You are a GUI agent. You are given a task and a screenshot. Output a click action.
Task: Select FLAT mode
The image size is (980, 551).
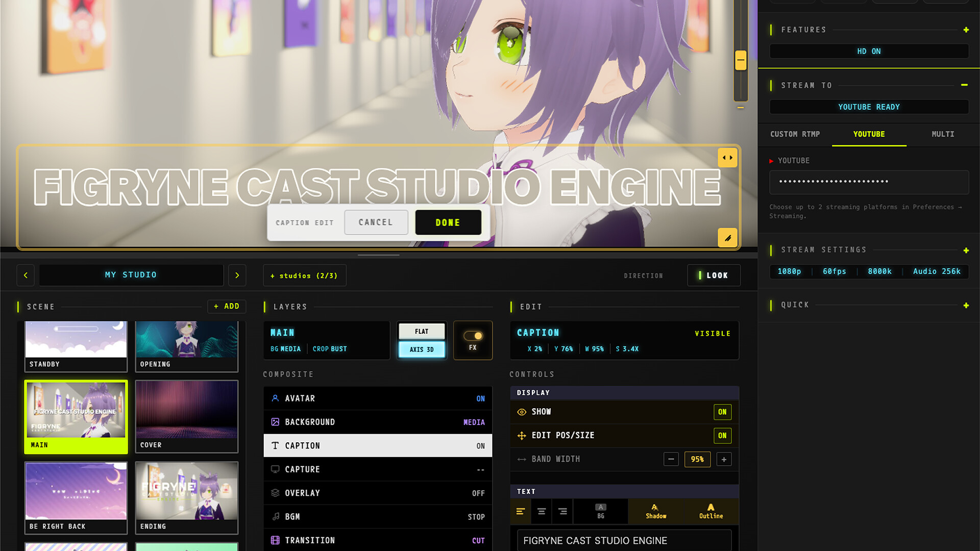click(422, 331)
